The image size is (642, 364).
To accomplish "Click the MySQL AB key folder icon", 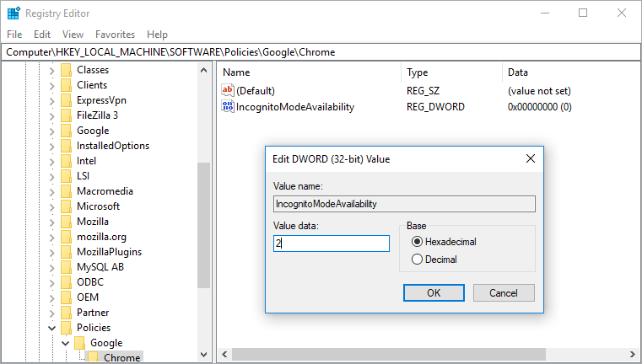I will coord(66,267).
